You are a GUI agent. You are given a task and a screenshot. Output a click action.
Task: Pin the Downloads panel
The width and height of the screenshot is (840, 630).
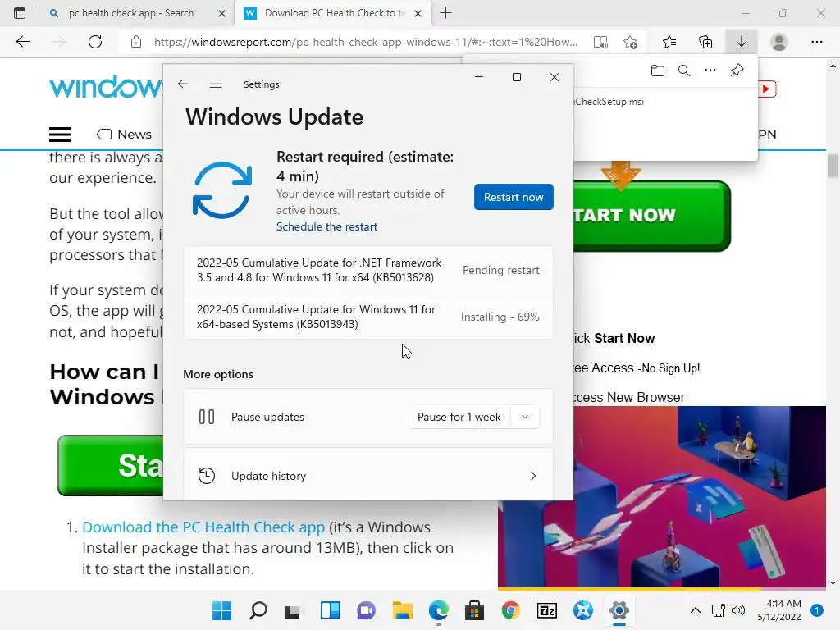click(x=737, y=71)
